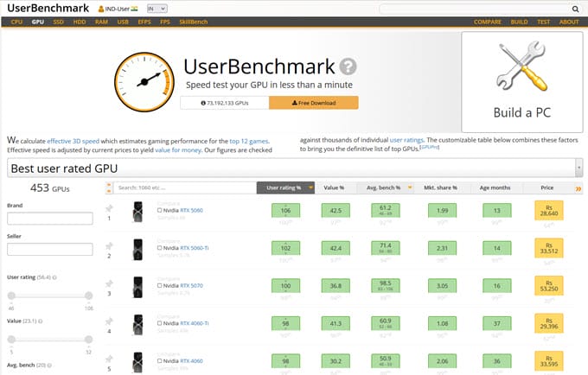The width and height of the screenshot is (588, 375).
Task: Pin the RTX 4060-Ti row
Action: pos(109,321)
